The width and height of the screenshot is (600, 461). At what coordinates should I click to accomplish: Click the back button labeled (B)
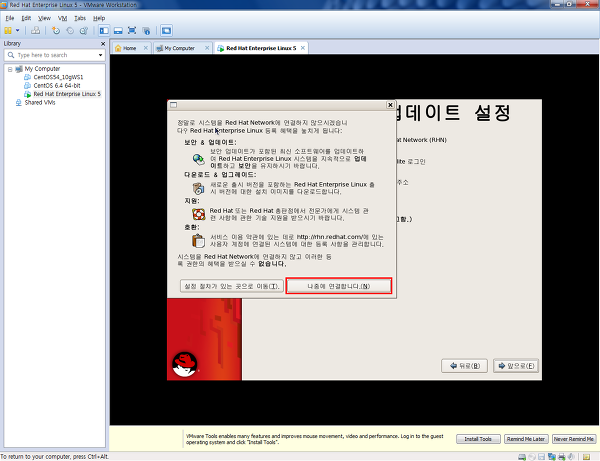pos(465,366)
